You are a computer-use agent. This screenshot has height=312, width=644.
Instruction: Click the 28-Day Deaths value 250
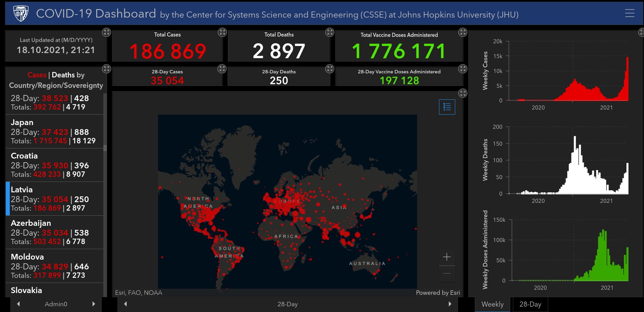click(279, 80)
